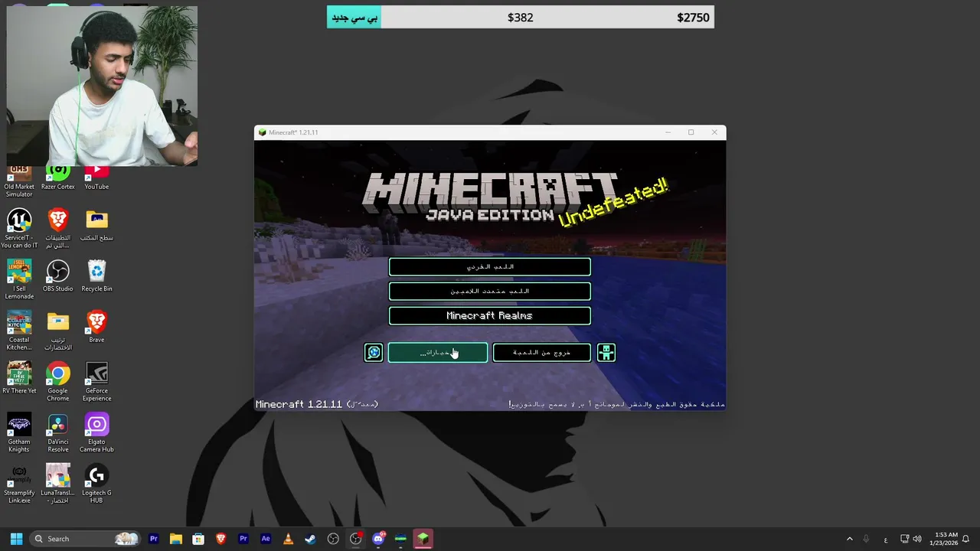The image size is (980, 551).
Task: Select the Gotham Knights shortcut
Action: [19, 432]
